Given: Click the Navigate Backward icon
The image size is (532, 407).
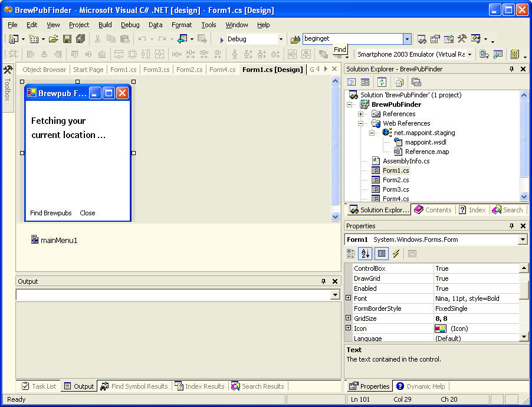Looking at the screenshot, I should click(182, 39).
